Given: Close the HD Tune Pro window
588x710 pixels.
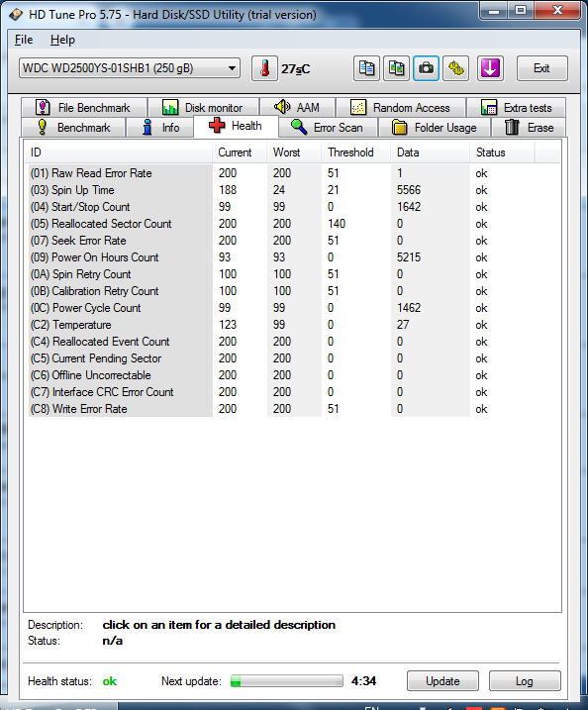Looking at the screenshot, I should 557,11.
